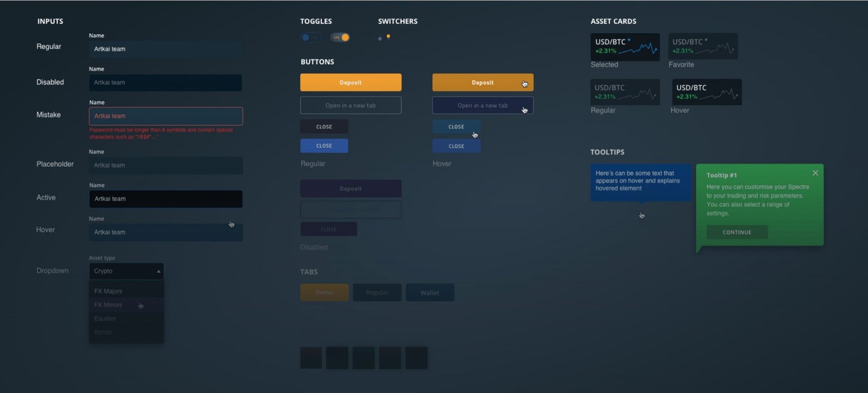
Task: Click the dark CLOSE button in Regular column
Action: click(x=324, y=126)
